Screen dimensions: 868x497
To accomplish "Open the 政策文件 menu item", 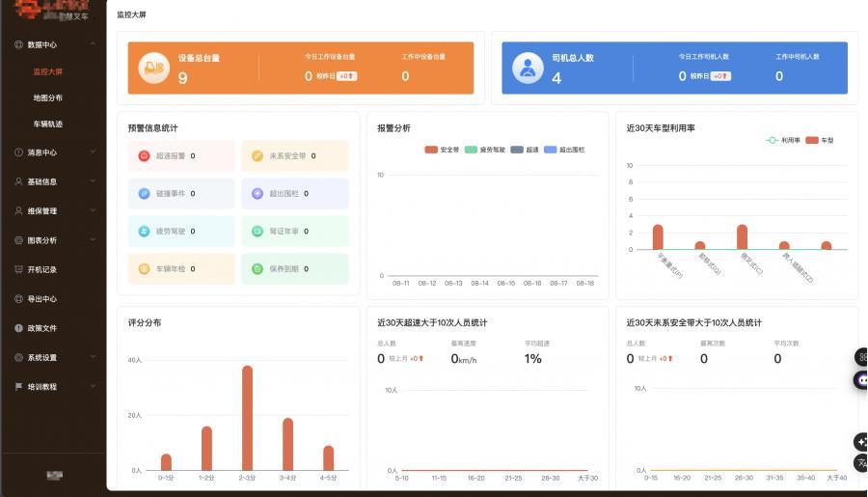I will pyautogui.click(x=41, y=328).
